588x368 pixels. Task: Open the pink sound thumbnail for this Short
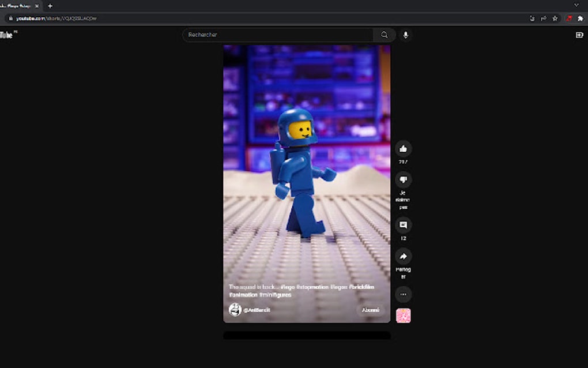click(403, 316)
